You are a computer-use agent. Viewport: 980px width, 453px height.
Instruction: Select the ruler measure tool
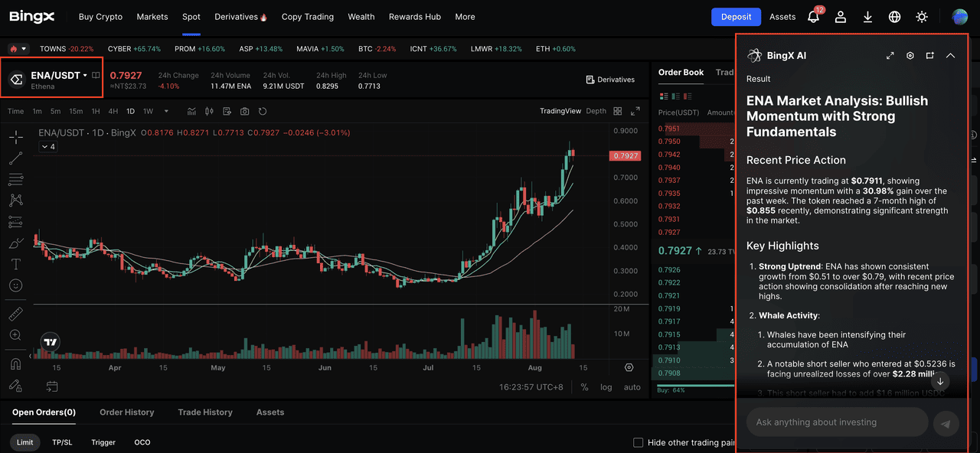[15, 314]
